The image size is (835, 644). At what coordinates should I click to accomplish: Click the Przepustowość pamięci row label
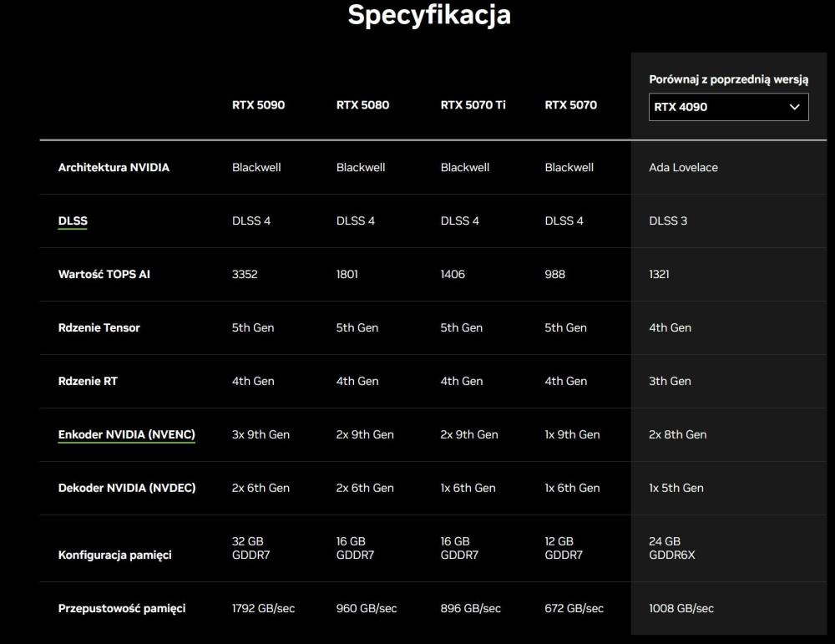click(121, 608)
